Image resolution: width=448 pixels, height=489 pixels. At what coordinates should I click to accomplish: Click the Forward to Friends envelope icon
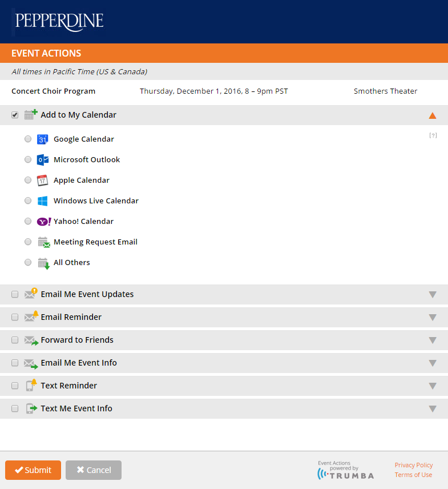[x=31, y=340]
